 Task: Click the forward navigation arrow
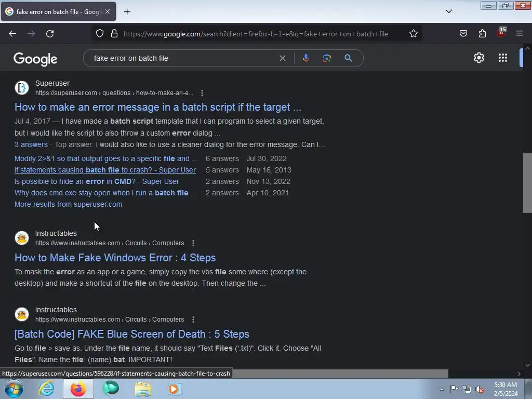(x=31, y=34)
